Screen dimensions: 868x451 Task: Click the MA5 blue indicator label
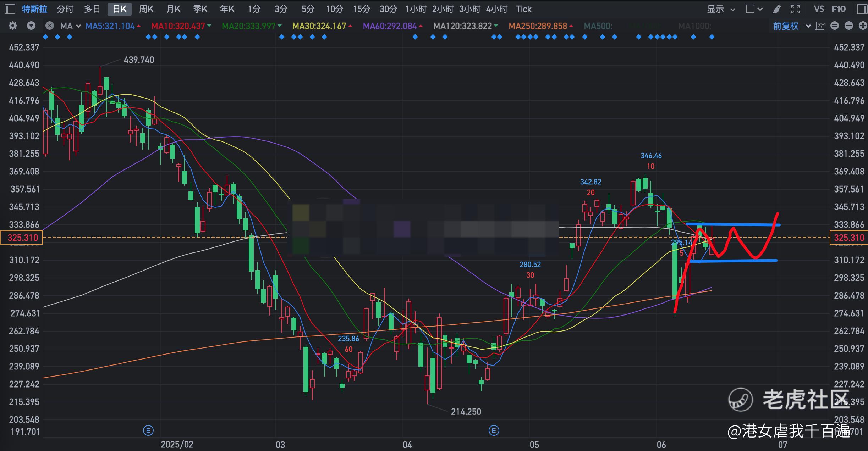110,26
